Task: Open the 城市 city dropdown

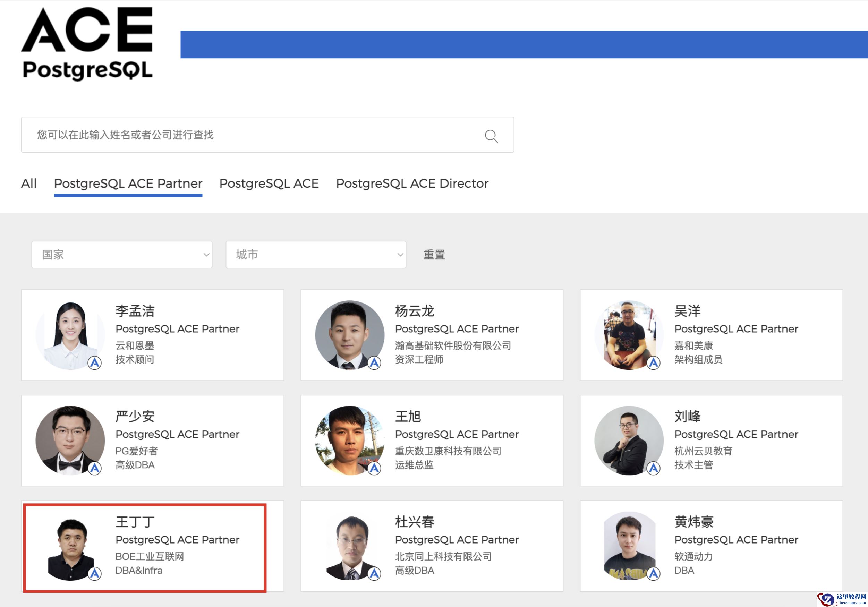Action: (316, 255)
